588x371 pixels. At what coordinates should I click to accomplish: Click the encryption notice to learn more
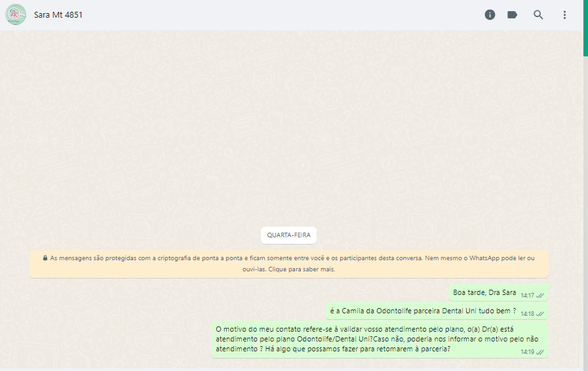(288, 264)
